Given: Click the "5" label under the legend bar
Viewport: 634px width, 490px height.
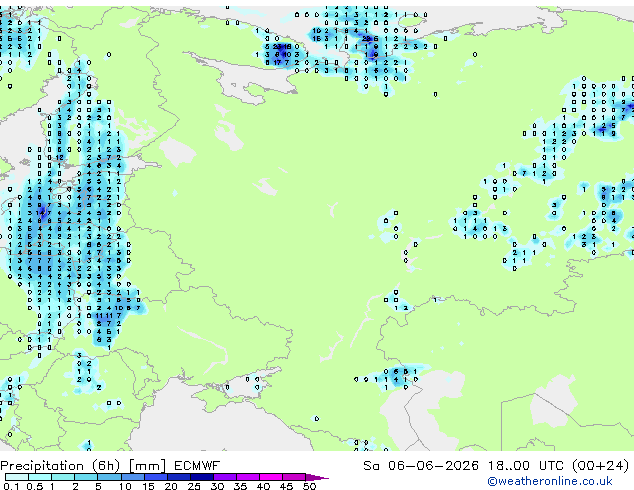Looking at the screenshot, I should (98, 486).
